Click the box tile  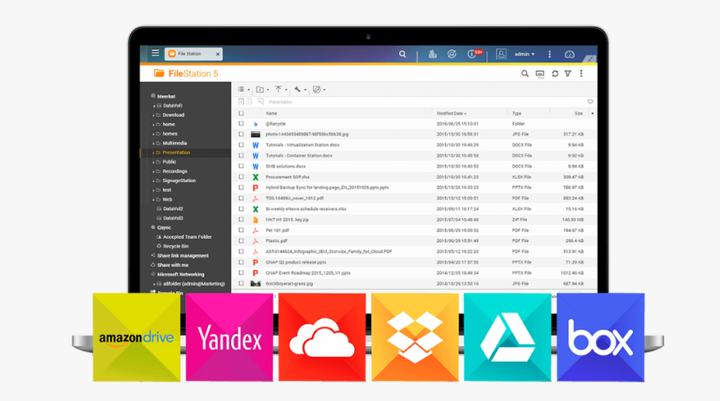pos(600,338)
